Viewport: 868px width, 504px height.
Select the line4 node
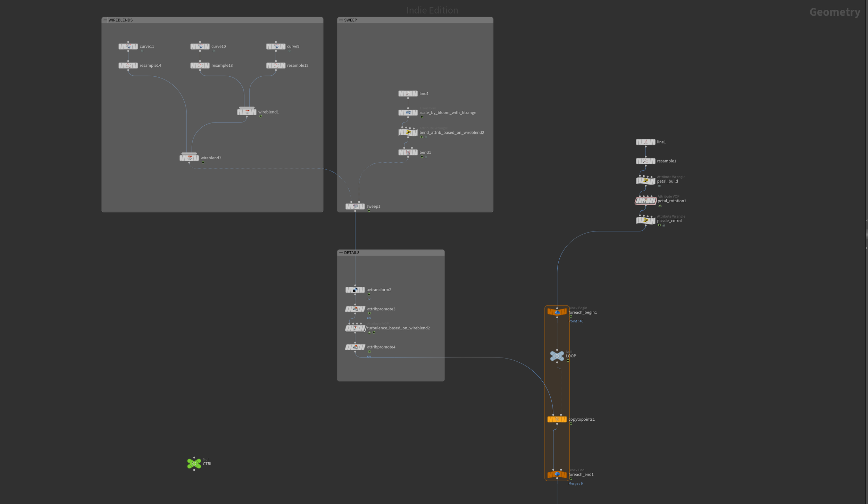pos(408,94)
